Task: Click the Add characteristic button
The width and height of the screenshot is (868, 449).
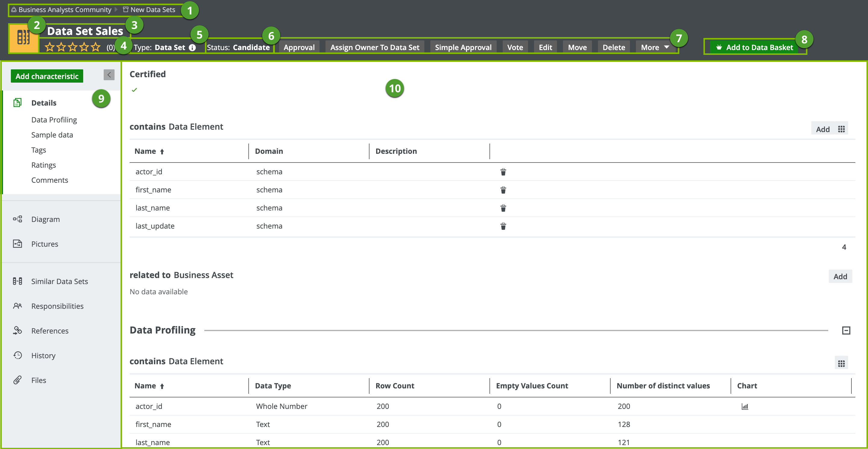Action: [x=47, y=76]
